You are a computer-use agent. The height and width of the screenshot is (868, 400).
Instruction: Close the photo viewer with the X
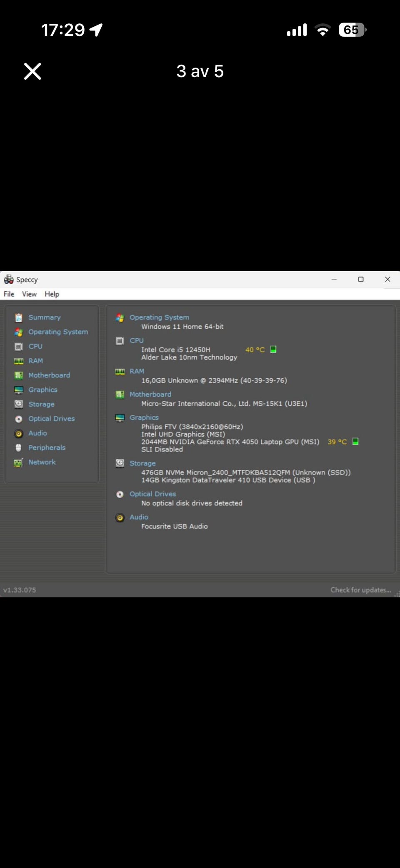click(32, 71)
